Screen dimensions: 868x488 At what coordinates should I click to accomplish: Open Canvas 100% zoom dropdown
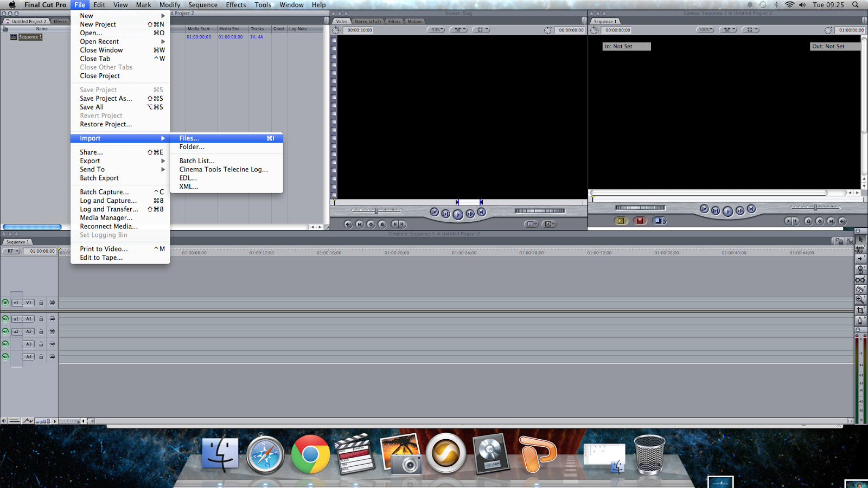pos(705,30)
